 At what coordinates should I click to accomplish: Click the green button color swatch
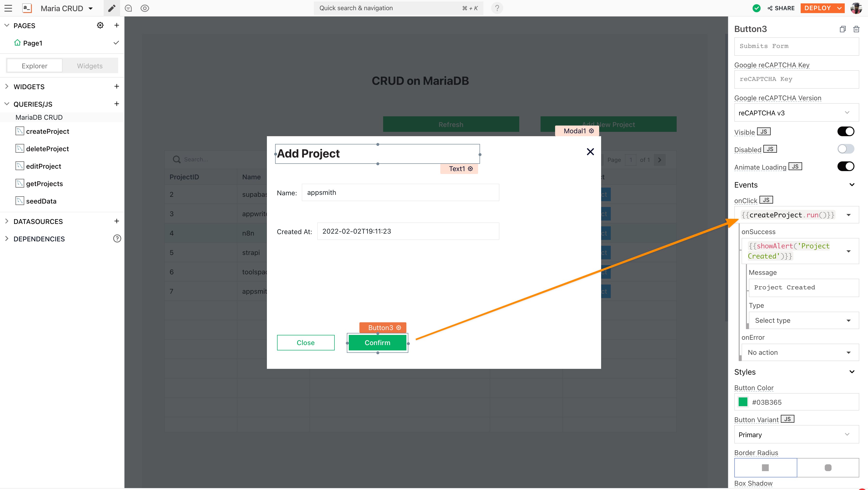point(743,402)
